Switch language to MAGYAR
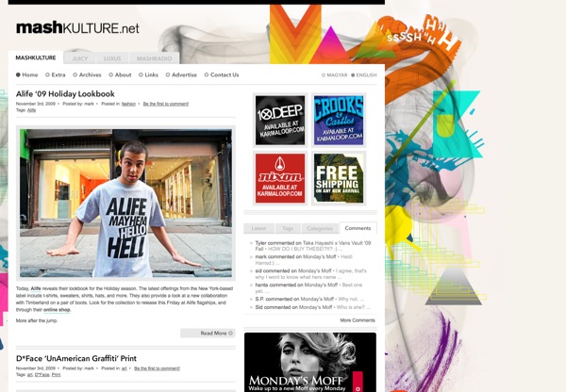The width and height of the screenshot is (566, 392). pyautogui.click(x=335, y=75)
